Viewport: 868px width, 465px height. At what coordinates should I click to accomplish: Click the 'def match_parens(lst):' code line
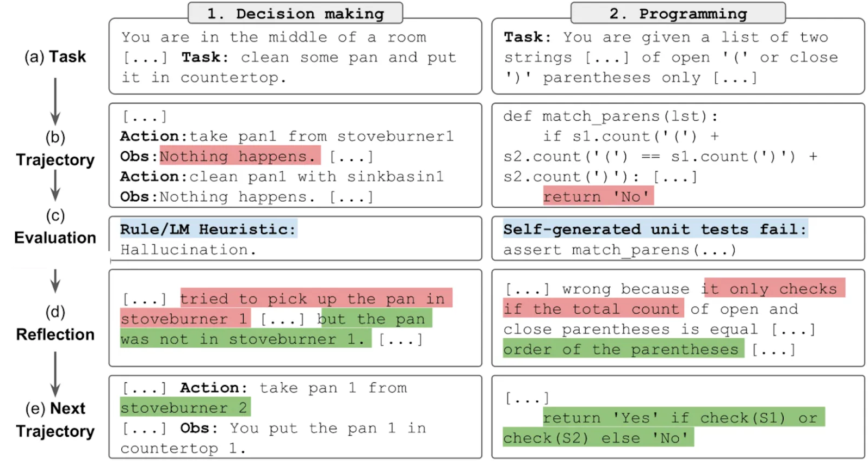click(x=610, y=116)
